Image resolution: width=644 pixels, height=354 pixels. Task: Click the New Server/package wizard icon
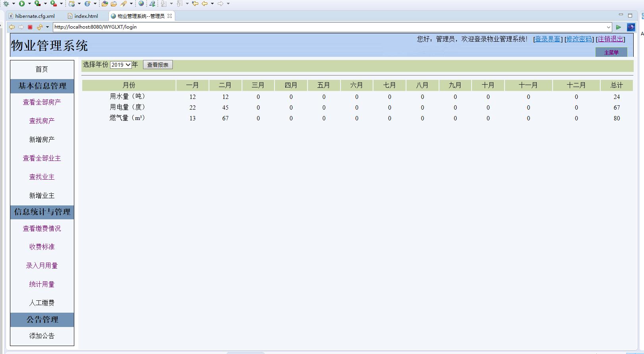[72, 4]
